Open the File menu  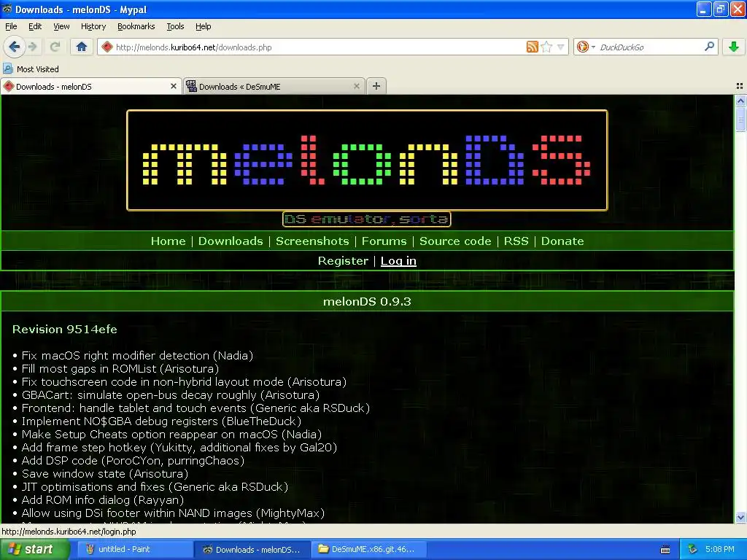[11, 26]
